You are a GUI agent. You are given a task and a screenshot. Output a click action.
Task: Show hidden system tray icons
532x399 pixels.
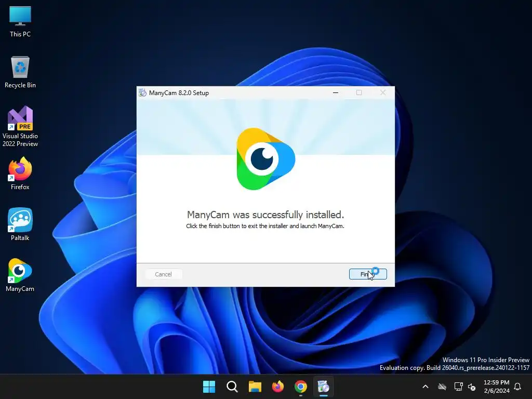point(425,387)
